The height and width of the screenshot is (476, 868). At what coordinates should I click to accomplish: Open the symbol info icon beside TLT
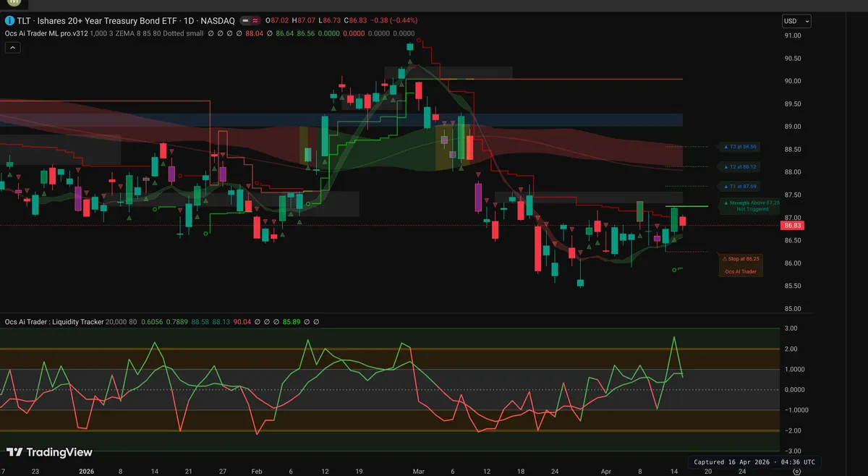tap(9, 21)
